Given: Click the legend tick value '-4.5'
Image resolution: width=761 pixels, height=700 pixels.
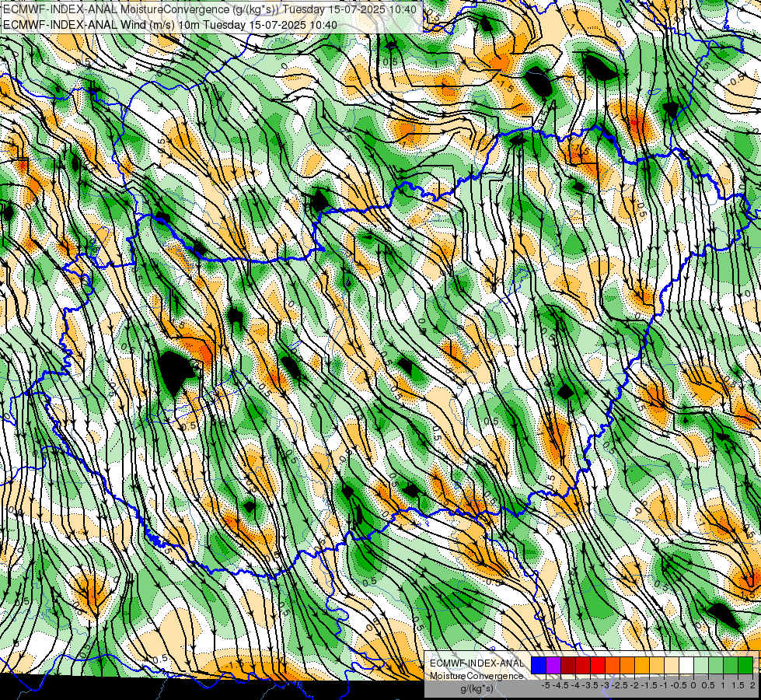Looking at the screenshot, I should pos(560,685).
